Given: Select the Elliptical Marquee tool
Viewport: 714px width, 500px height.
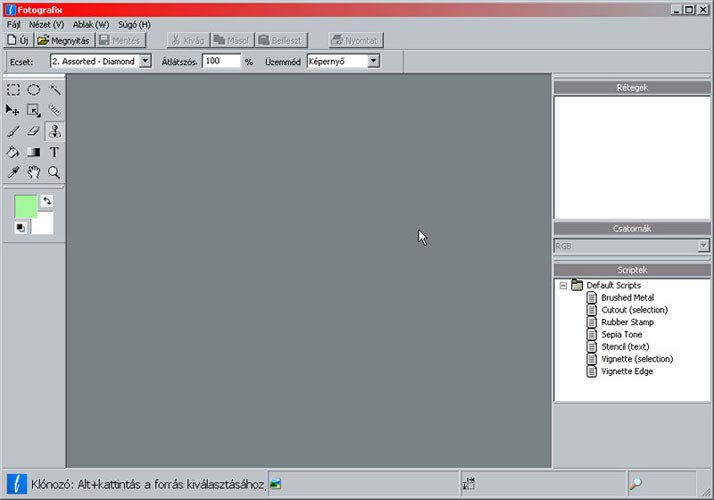Looking at the screenshot, I should click(x=34, y=90).
